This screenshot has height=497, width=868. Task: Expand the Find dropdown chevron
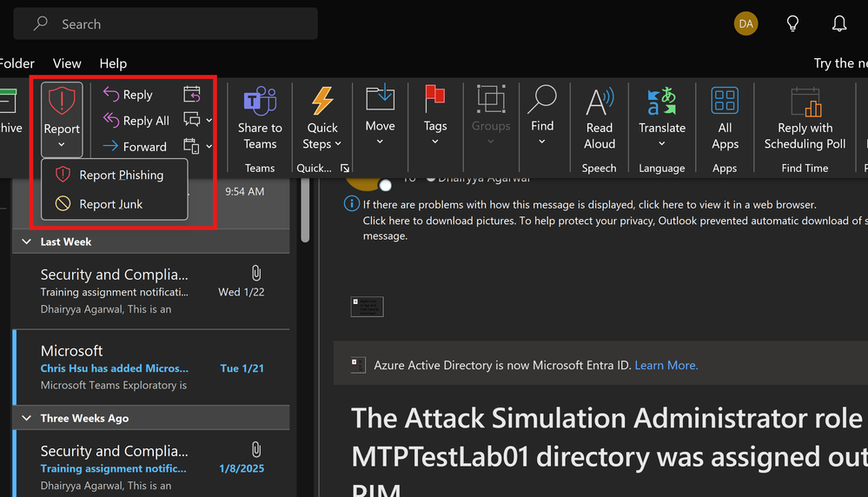[542, 142]
